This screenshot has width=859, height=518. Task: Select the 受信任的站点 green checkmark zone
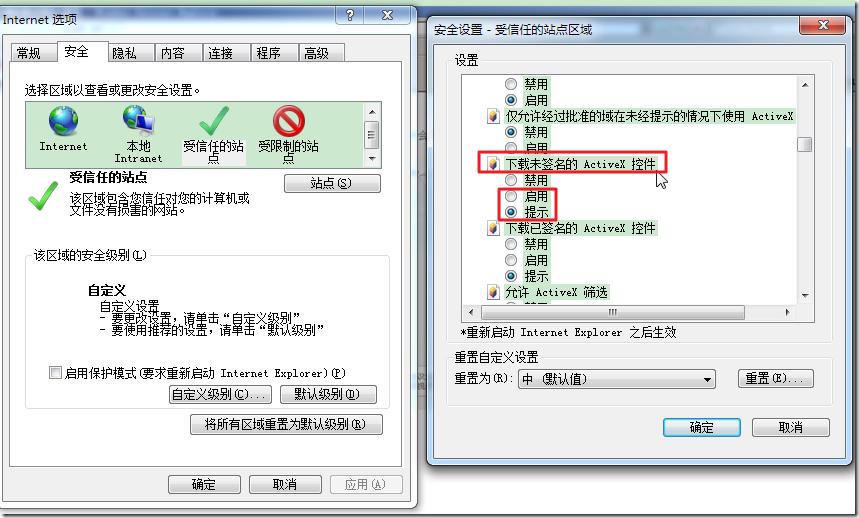coord(214,121)
